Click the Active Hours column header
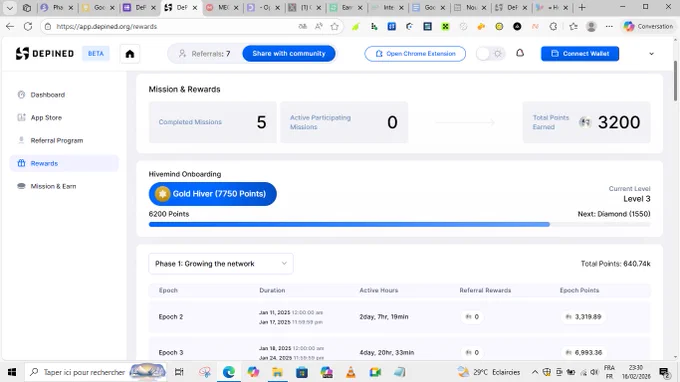Viewport: 680px width, 382px height. coord(379,291)
